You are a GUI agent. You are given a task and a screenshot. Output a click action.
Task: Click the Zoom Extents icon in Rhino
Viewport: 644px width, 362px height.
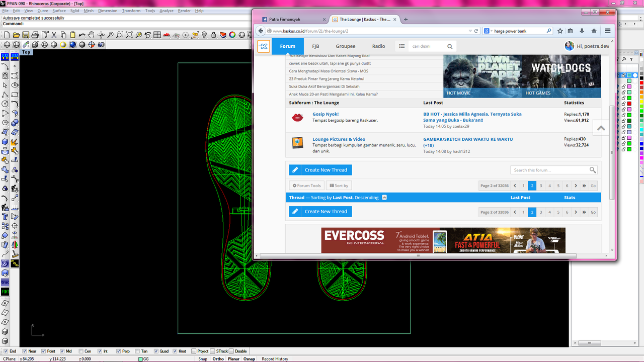tap(129, 35)
